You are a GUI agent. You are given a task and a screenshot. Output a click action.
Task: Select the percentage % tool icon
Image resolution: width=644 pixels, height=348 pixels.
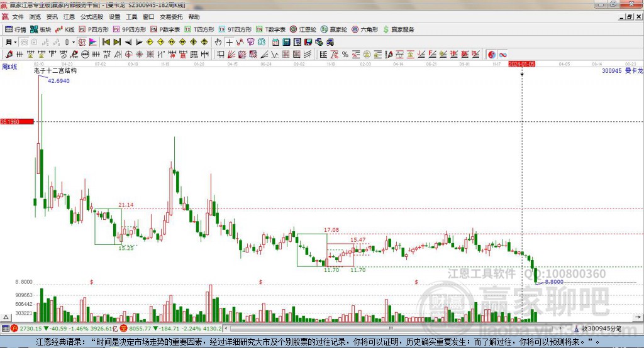[x=345, y=54]
